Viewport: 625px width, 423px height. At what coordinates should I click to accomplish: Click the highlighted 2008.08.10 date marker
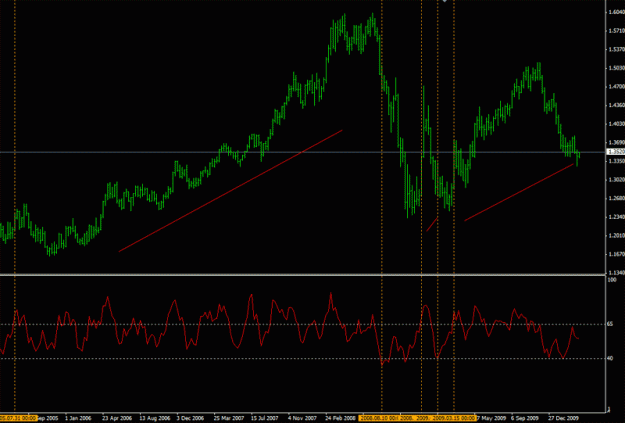coord(379,418)
